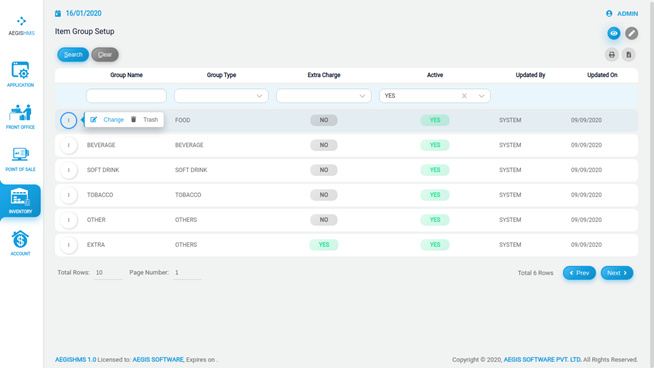Go to next page with Next
This screenshot has height=368, width=654.
click(x=617, y=273)
